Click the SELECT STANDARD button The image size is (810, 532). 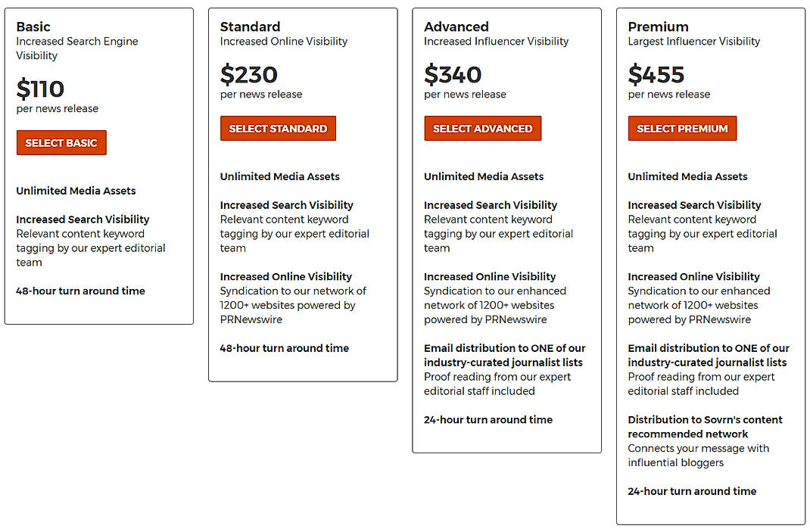click(278, 128)
